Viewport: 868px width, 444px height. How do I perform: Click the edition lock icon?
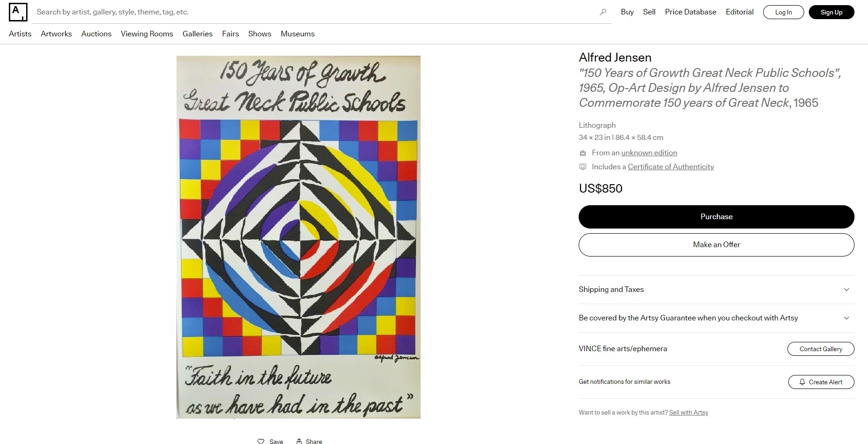coord(582,153)
